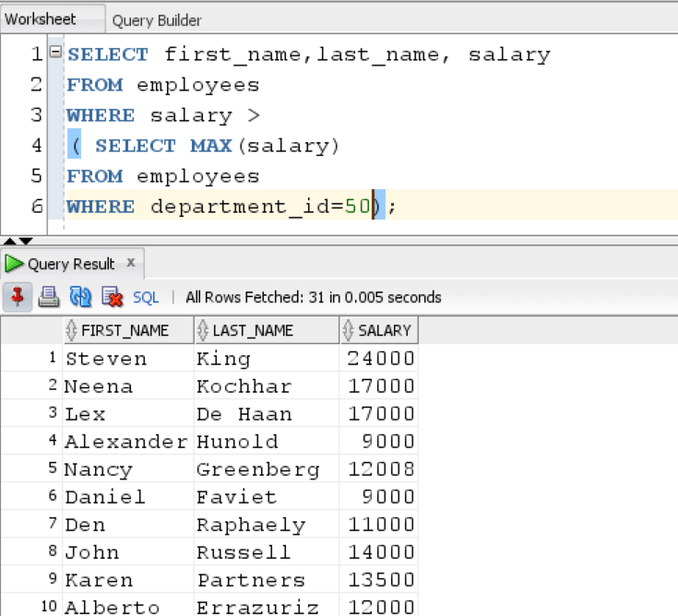
Task: Select the salary cell 12008
Action: click(x=379, y=469)
